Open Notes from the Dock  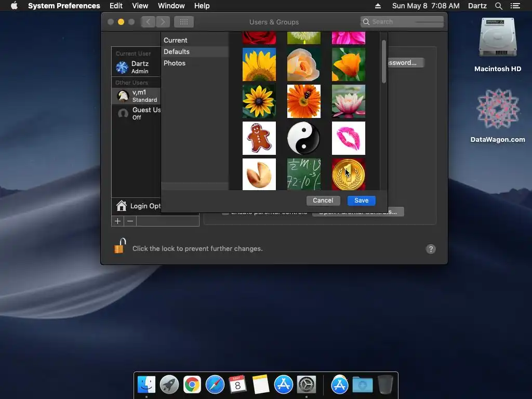[x=261, y=385]
